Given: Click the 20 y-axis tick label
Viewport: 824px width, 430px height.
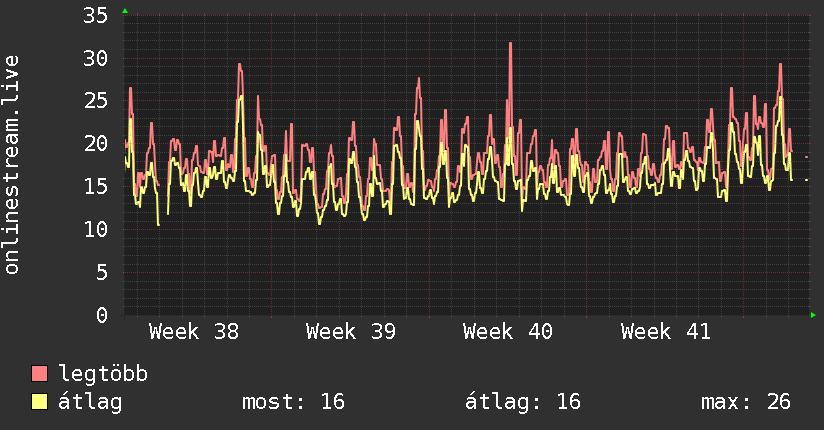Looking at the screenshot, I should point(95,144).
